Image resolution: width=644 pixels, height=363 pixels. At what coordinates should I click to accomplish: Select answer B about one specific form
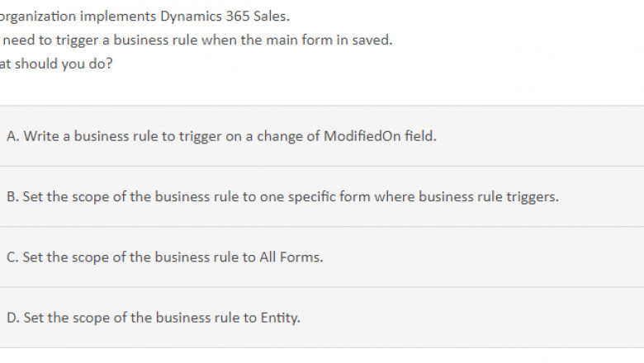click(282, 196)
